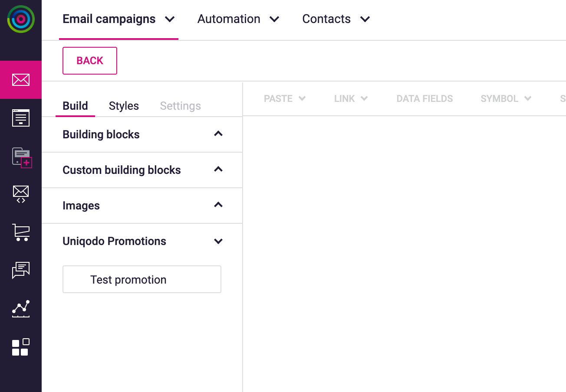Select the Test promotion block
The height and width of the screenshot is (392, 566).
pyautogui.click(x=142, y=280)
